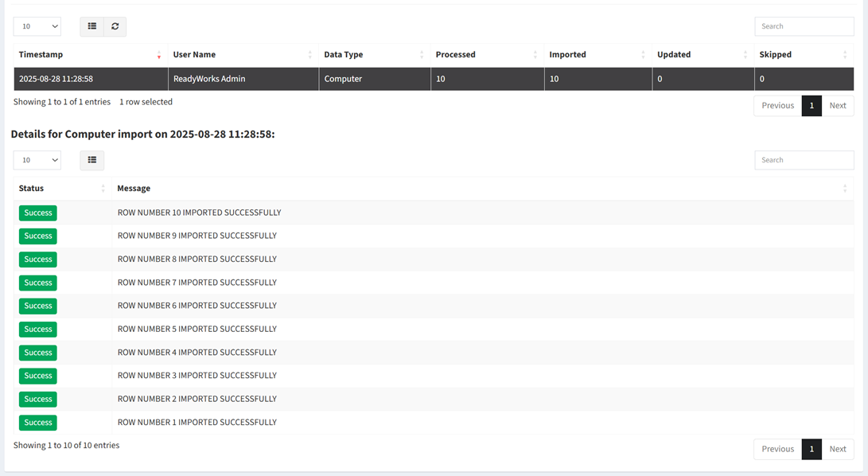
Task: Click Next in the top table pagination
Action: (838, 105)
